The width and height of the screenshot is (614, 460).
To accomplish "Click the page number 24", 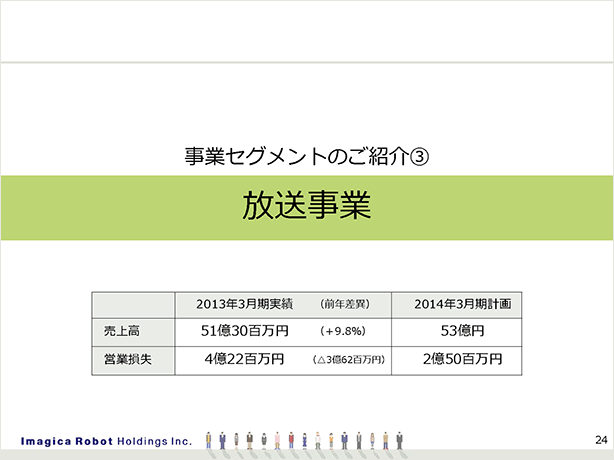I will click(x=601, y=440).
